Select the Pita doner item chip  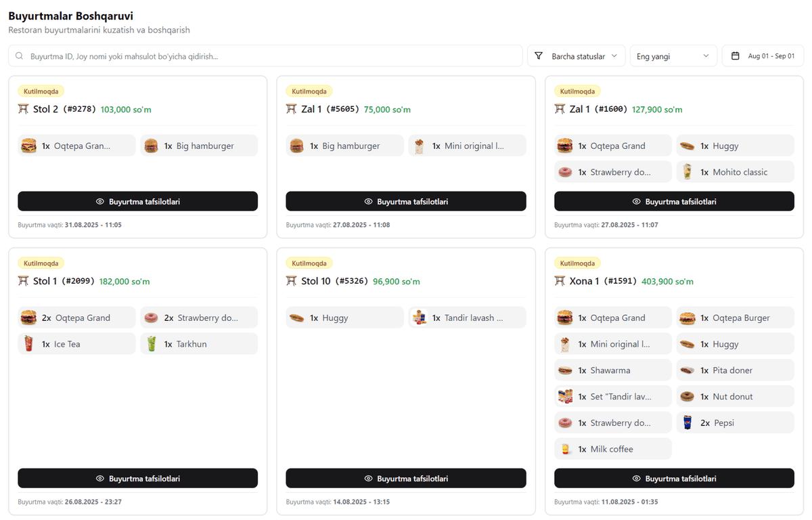point(734,370)
